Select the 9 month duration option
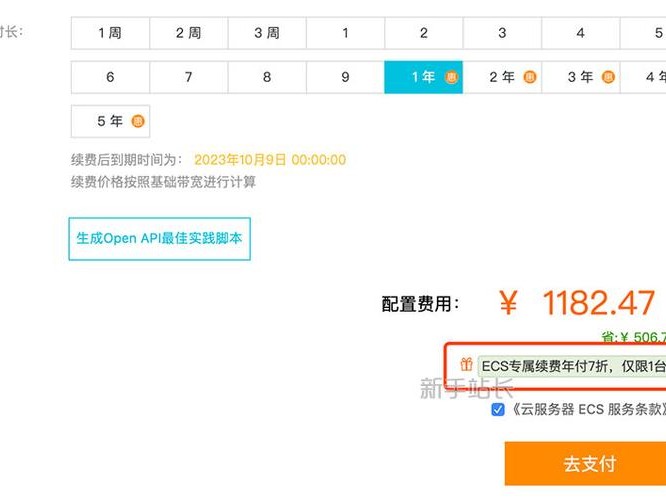The image size is (666, 500). 345,77
